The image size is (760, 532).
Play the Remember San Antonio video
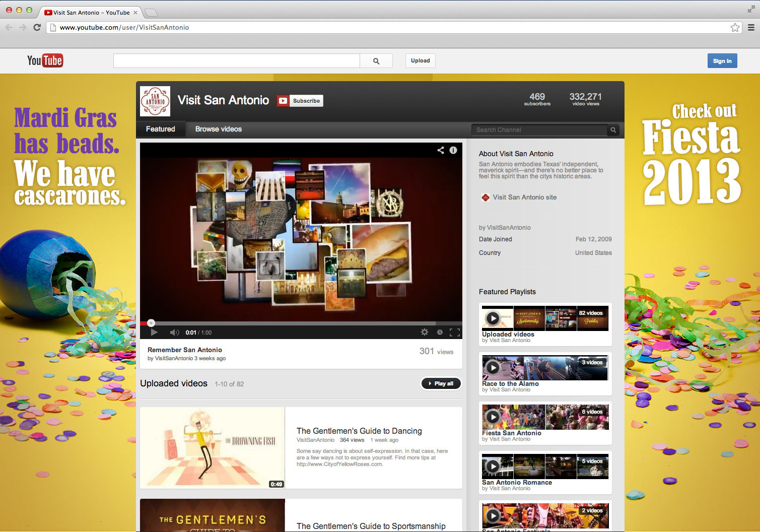(x=154, y=332)
